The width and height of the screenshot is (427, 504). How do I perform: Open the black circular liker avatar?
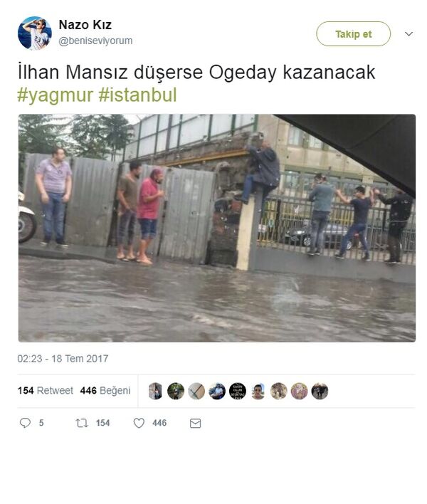pos(238,392)
